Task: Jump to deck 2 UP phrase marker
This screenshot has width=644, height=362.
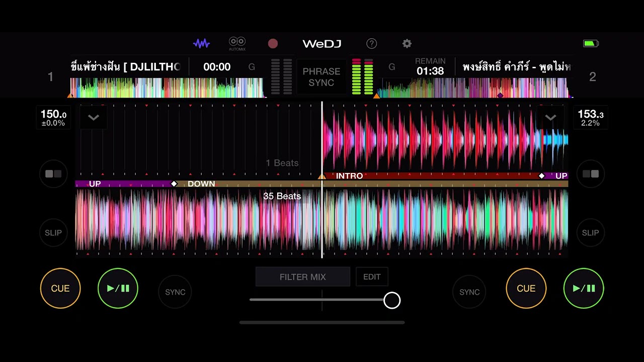Action: click(x=561, y=176)
